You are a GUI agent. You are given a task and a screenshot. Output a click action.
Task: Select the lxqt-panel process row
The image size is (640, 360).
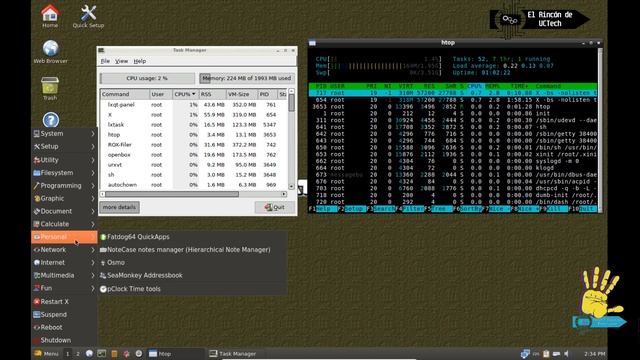tap(194, 104)
